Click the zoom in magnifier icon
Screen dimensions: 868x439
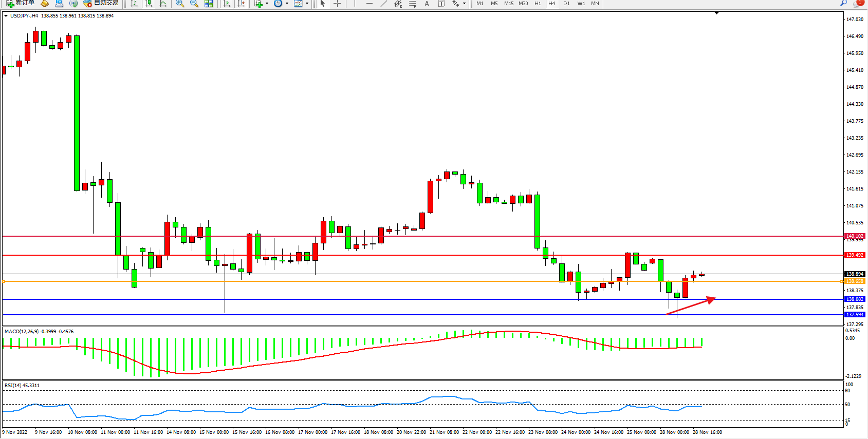pyautogui.click(x=179, y=4)
